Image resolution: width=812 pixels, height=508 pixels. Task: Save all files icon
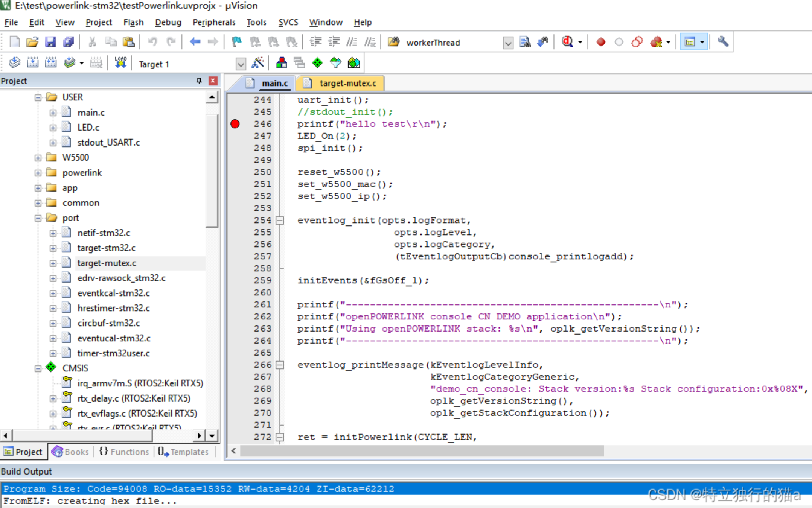[x=69, y=42]
